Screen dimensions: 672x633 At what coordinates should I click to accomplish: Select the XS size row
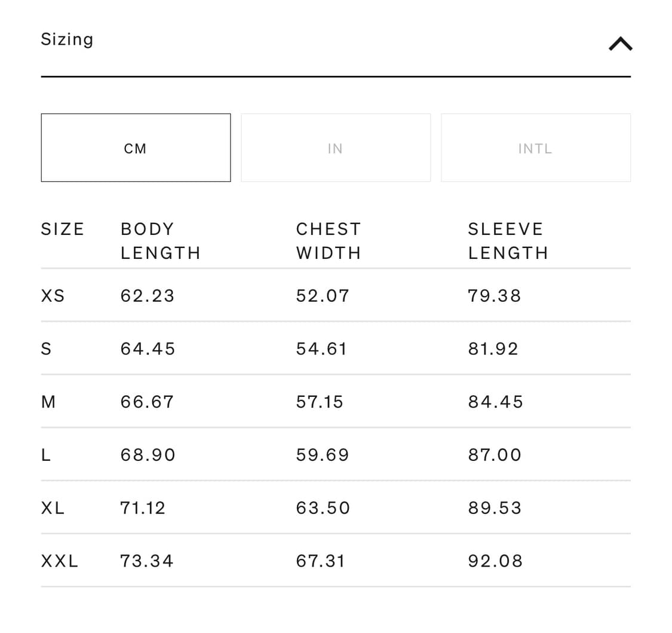[53, 296]
